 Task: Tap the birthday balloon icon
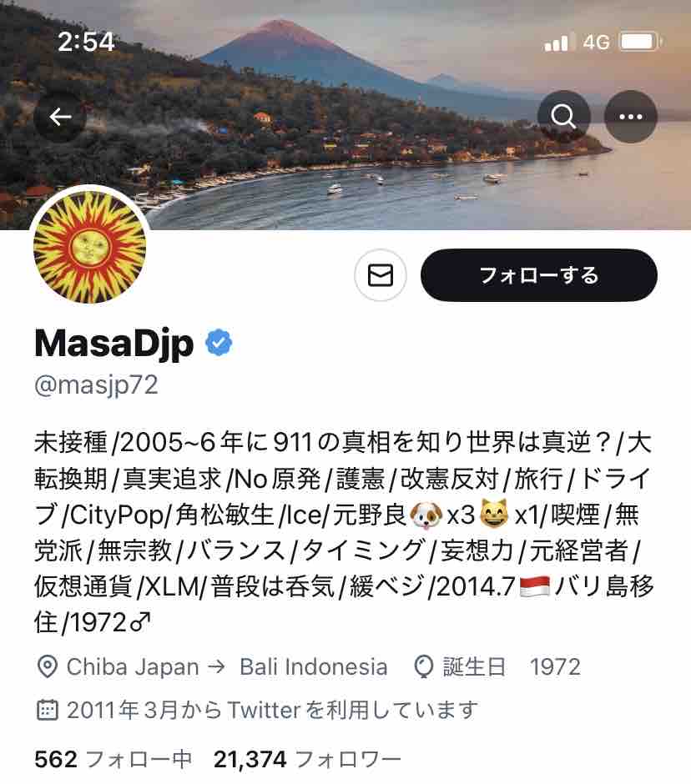pos(423,666)
